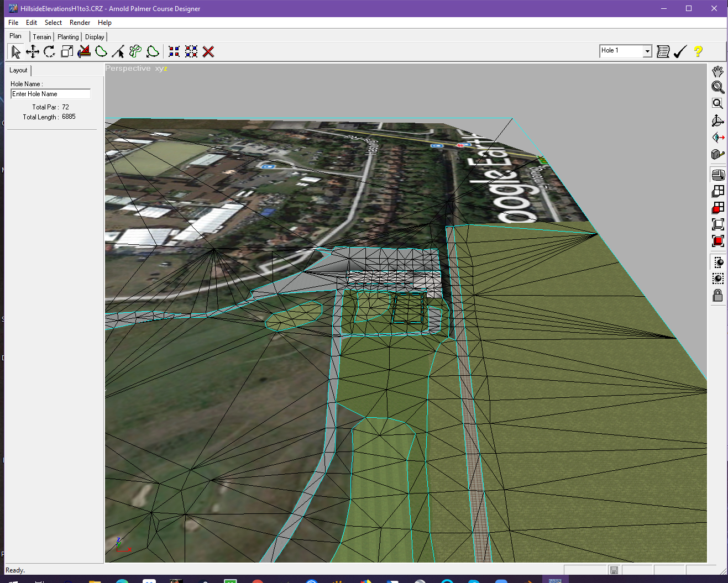Switch to the Planting tab
Image resolution: width=728 pixels, height=583 pixels.
click(x=68, y=37)
